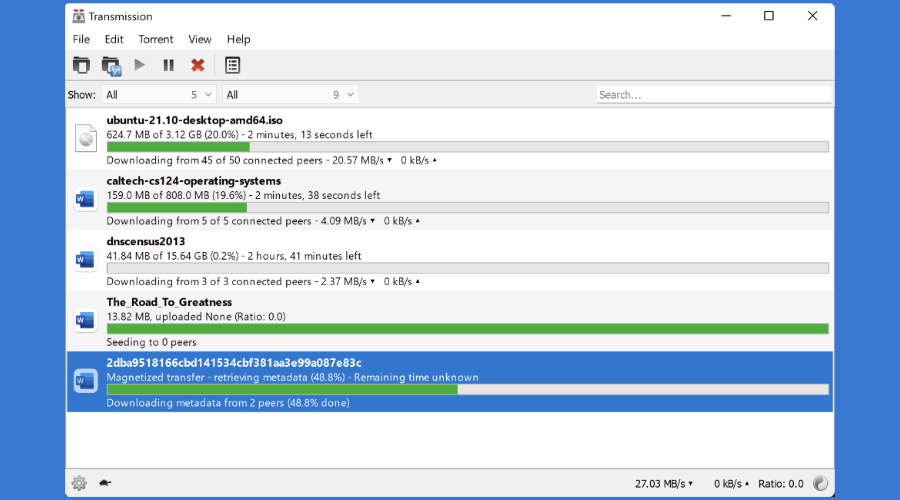Open torrent properties icon in toolbar

232,65
